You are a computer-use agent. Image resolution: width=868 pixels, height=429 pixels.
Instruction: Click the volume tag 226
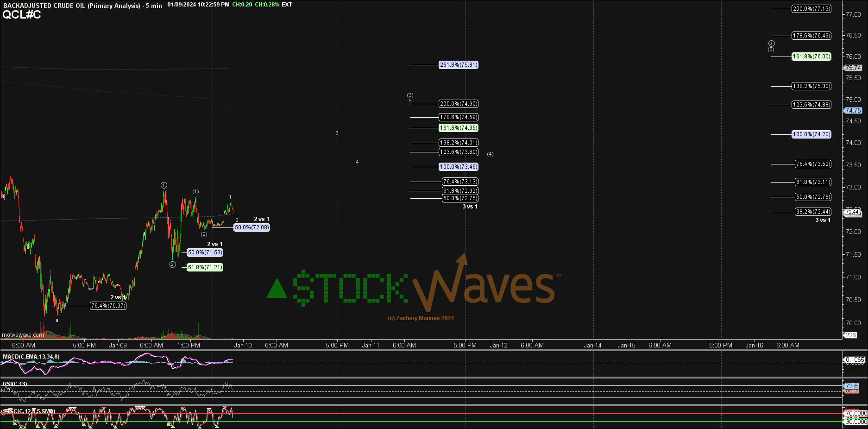coord(851,335)
